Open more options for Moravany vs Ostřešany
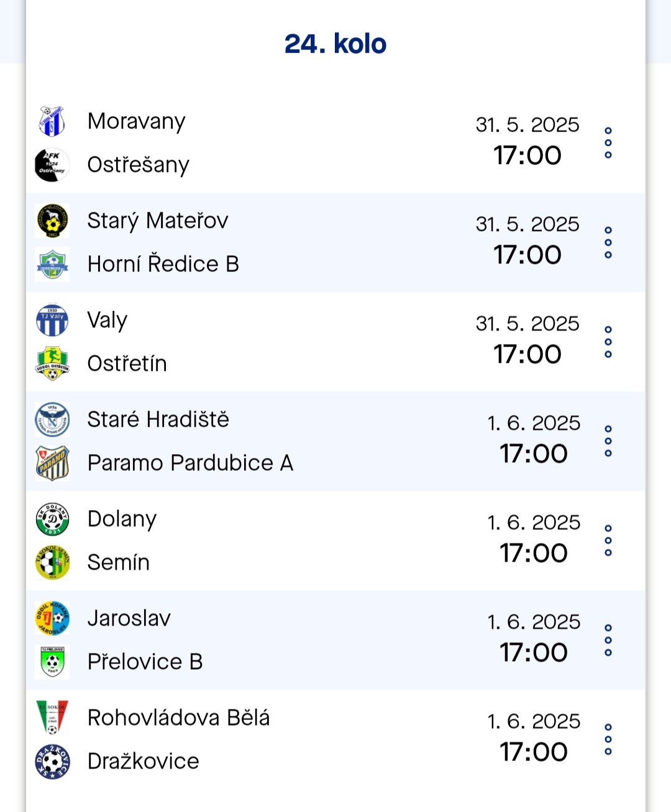671x812 pixels. tap(608, 143)
